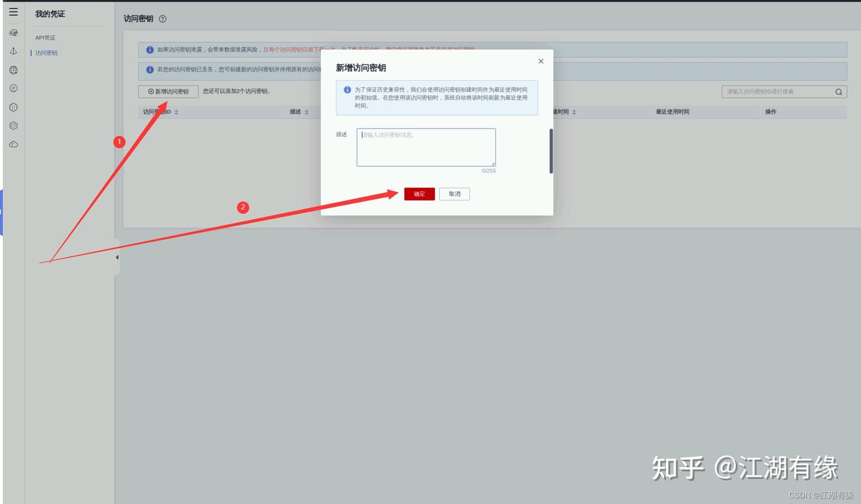Viewport: 861px width, 504px height.
Task: Click the magnifier icon in the search box
Action: 838,91
